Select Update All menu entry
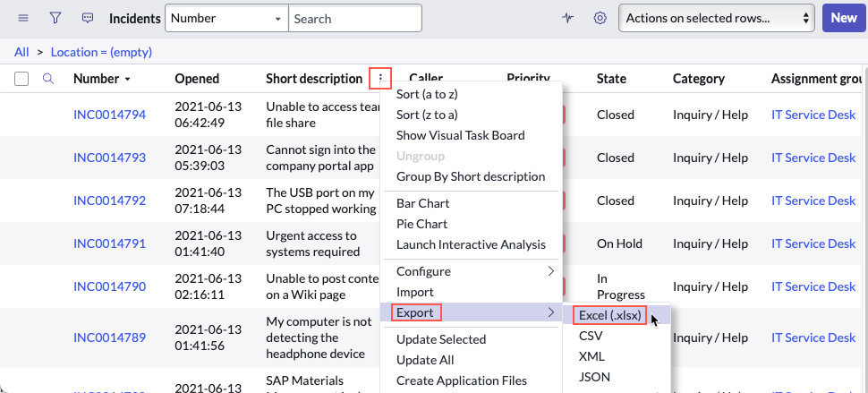This screenshot has width=868, height=393. [425, 360]
